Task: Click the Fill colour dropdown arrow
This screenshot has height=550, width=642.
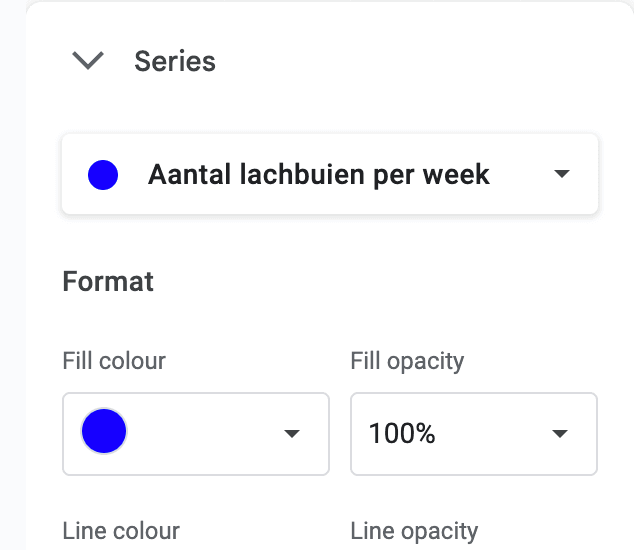Action: (x=292, y=434)
